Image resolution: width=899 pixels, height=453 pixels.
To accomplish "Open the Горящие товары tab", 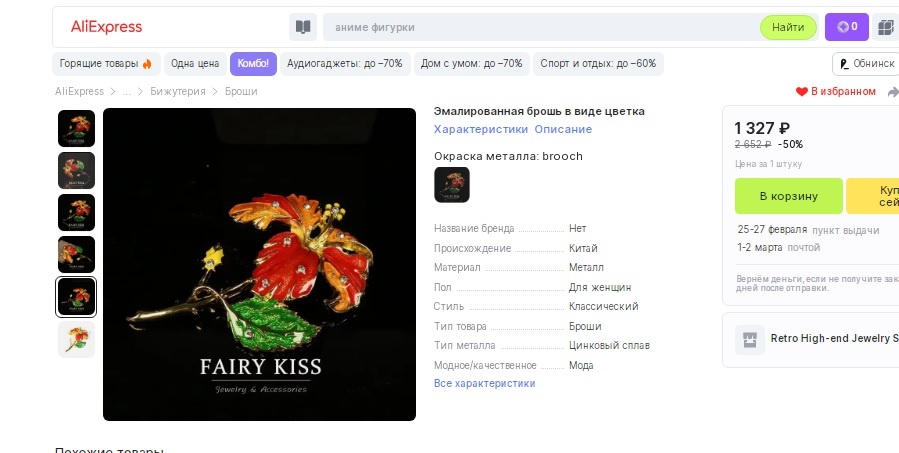I will [x=106, y=64].
